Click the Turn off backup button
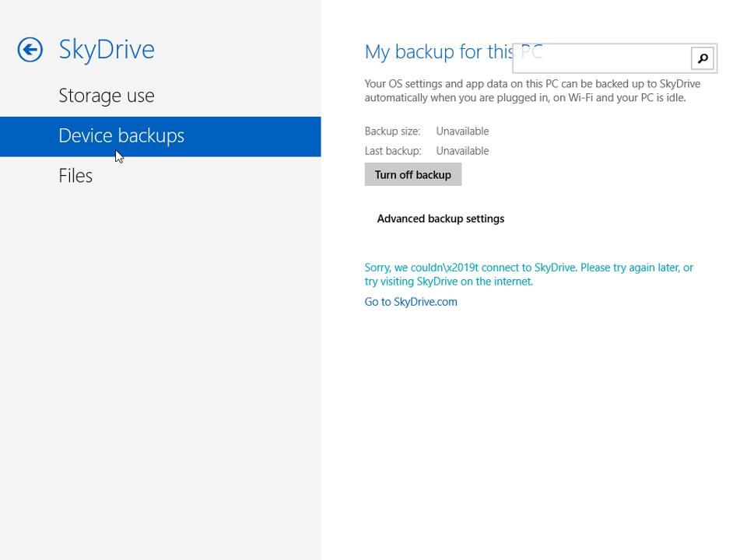The image size is (747, 560). coord(413,174)
